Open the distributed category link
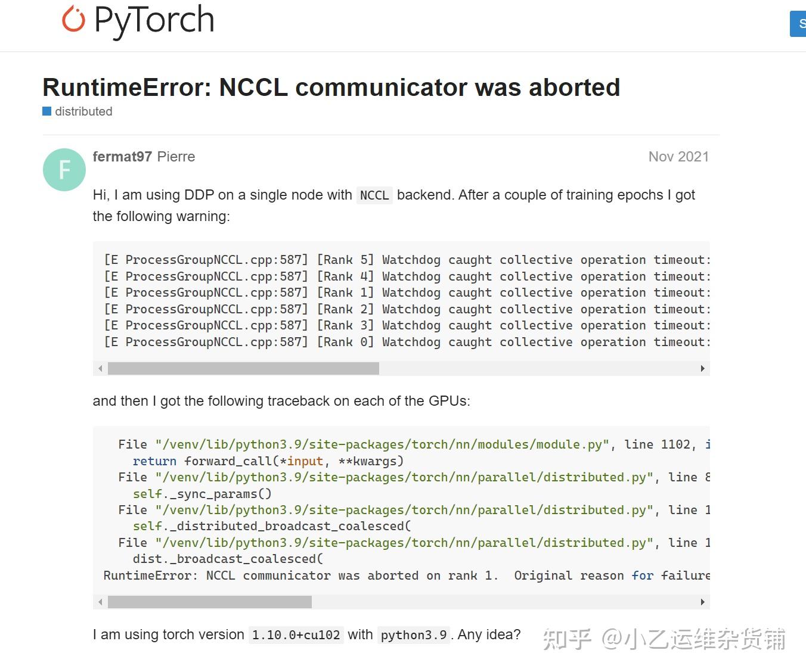 pos(83,111)
